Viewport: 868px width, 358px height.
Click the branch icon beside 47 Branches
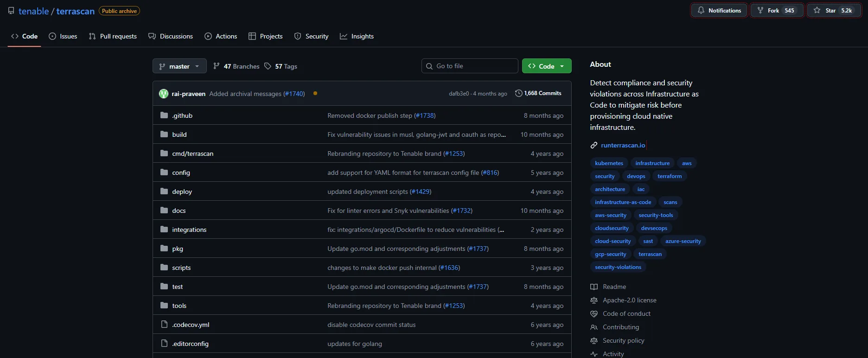[217, 66]
